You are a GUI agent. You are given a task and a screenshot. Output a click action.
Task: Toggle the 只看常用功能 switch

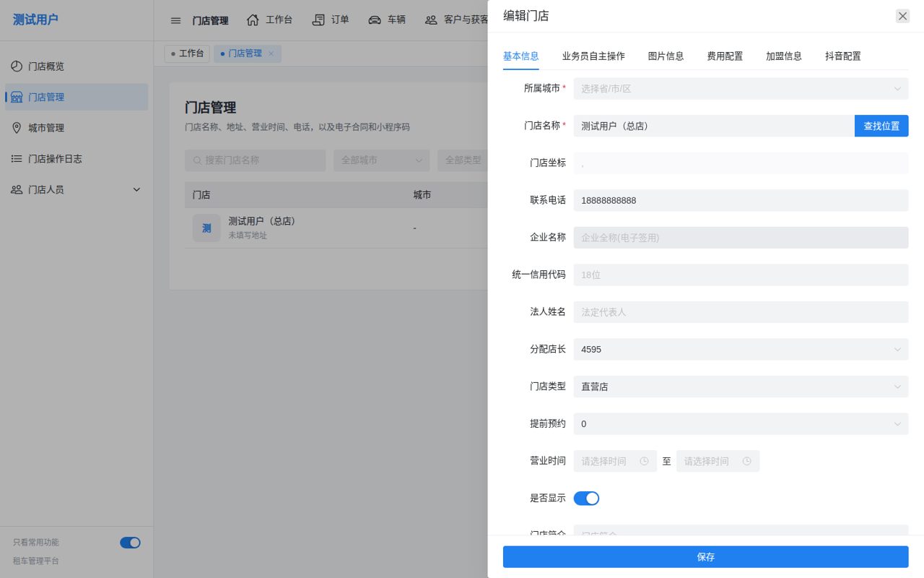pyautogui.click(x=130, y=543)
